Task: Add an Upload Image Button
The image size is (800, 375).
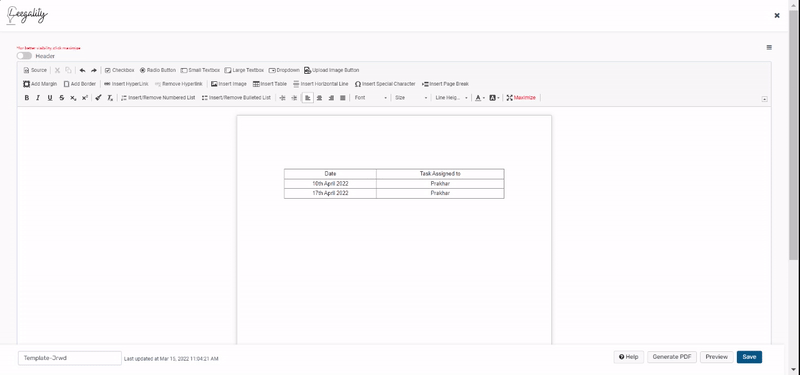Action: 332,70
